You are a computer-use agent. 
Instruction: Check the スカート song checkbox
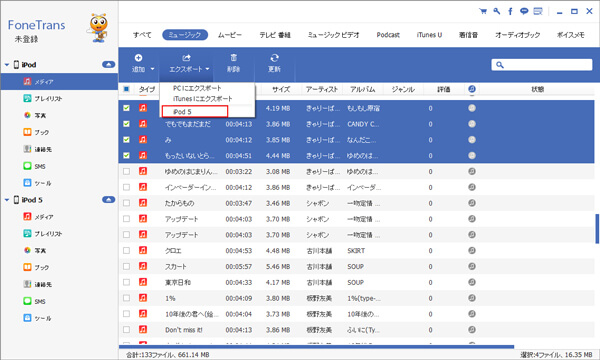click(126, 266)
